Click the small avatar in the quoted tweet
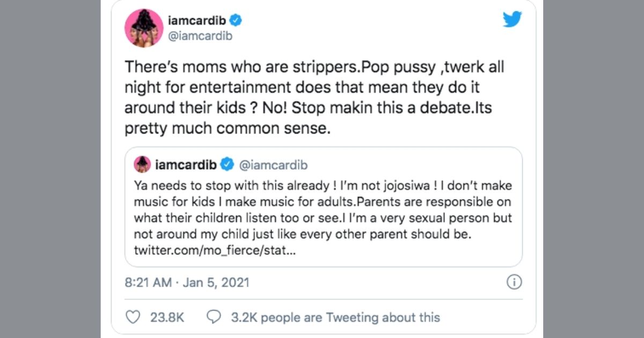This screenshot has width=644, height=338. [x=142, y=164]
